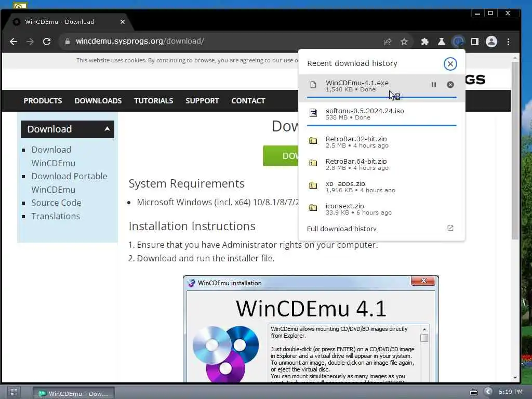Open xp_apps.zip download entry
The height and width of the screenshot is (399, 532).
tap(382, 187)
